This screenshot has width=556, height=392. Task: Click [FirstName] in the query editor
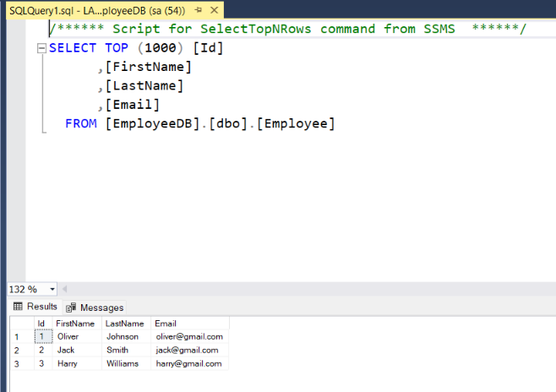(148, 67)
